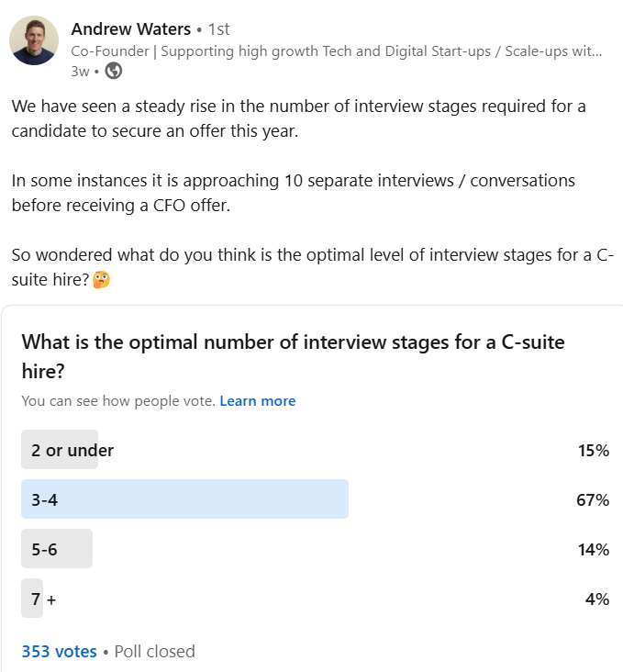
Task: Click the poll question heading
Action: point(293,356)
